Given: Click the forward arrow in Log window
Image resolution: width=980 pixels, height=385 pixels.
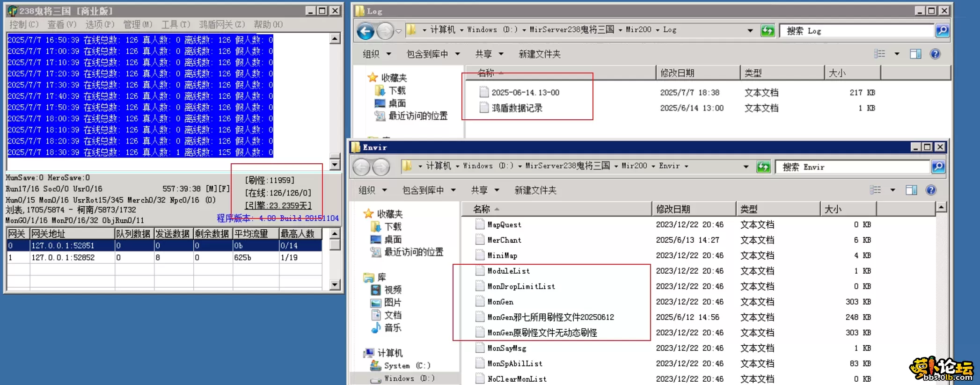Looking at the screenshot, I should click(x=385, y=31).
